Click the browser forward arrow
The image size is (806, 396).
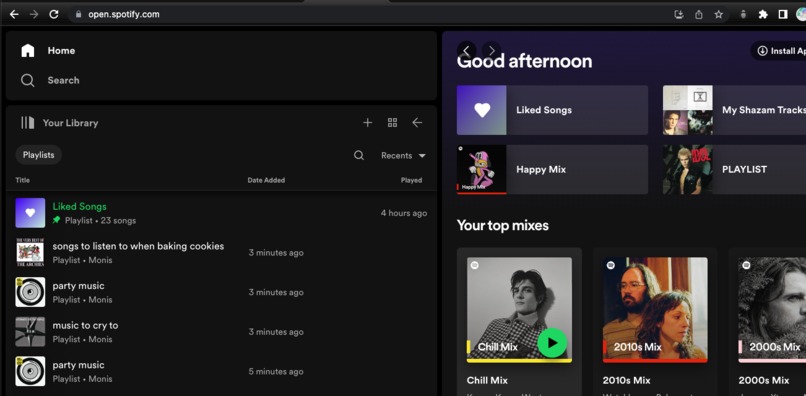pyautogui.click(x=34, y=14)
